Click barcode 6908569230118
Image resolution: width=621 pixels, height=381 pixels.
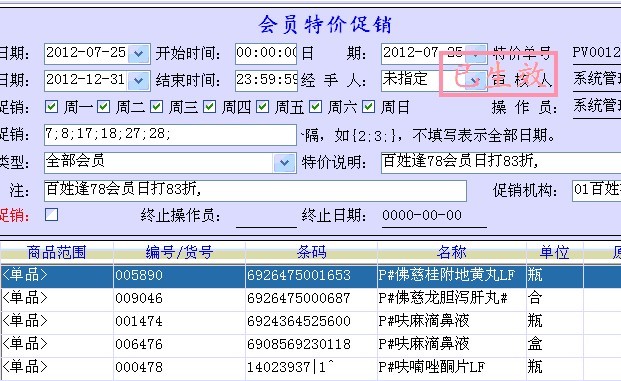(x=299, y=344)
